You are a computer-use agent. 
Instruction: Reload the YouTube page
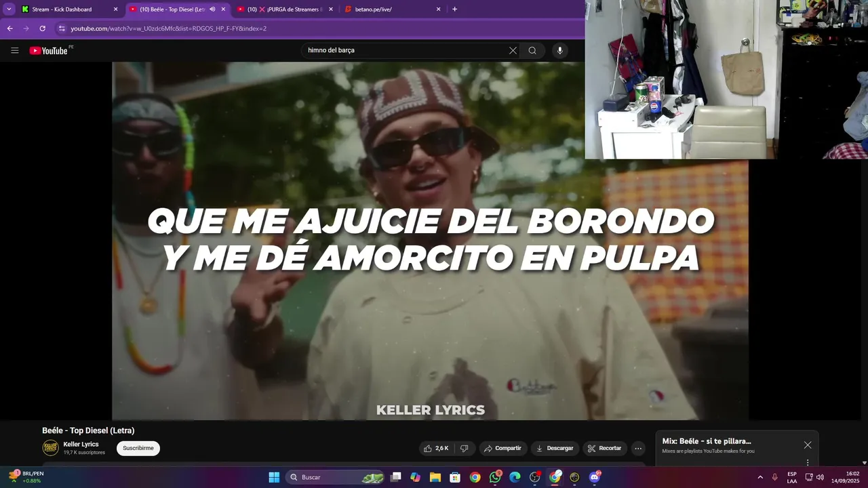coord(42,28)
